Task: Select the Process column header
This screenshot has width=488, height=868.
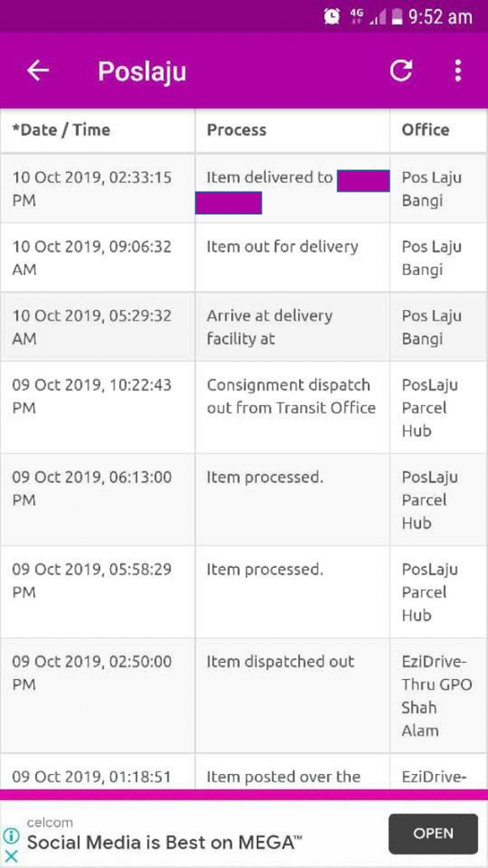Action: tap(236, 130)
